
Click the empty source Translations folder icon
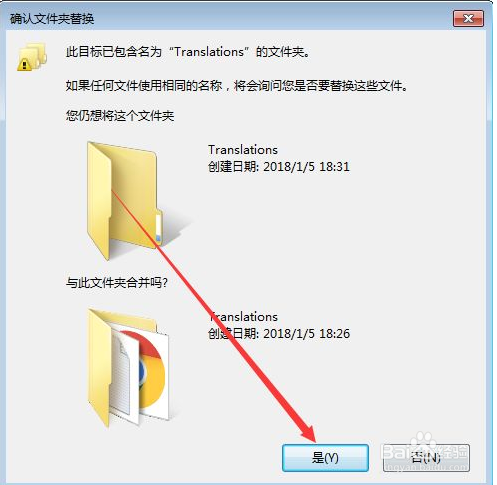[125, 201]
